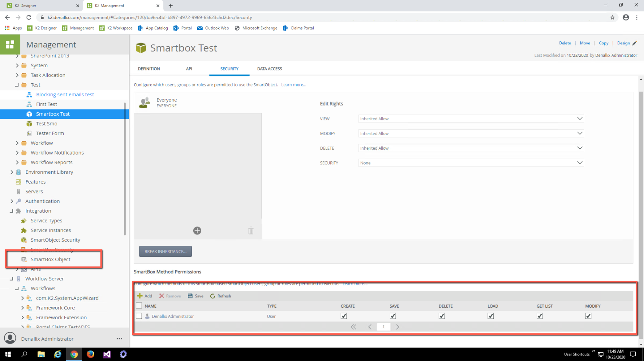Expand the Workflow tree node
The height and width of the screenshot is (361, 644).
coord(17,143)
